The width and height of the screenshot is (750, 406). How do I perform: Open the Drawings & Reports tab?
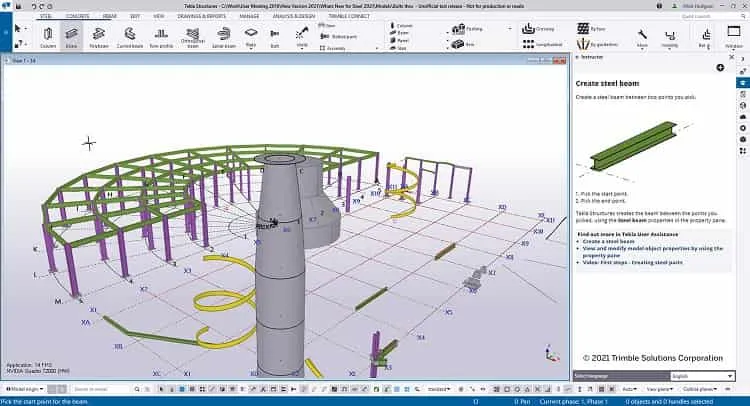[x=201, y=16]
